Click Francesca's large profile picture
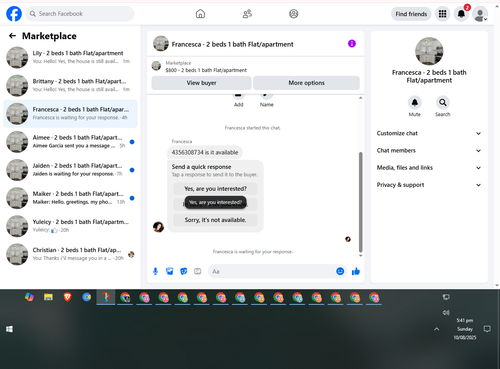The height and width of the screenshot is (369, 500). point(429,51)
